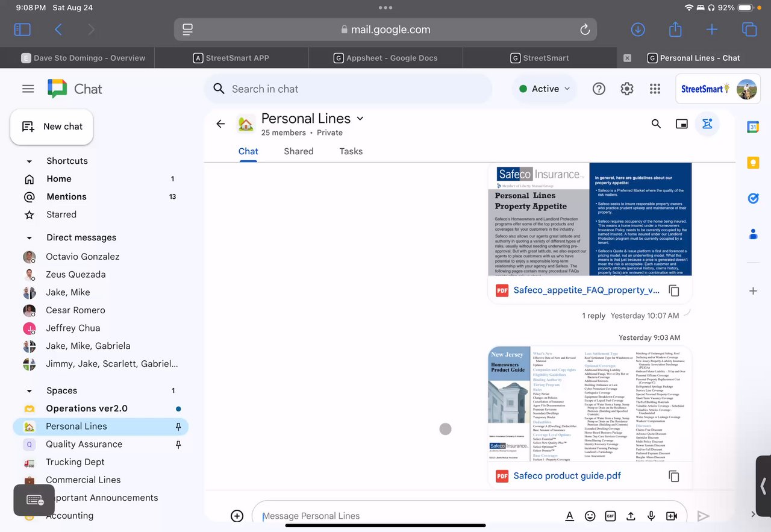771x532 pixels.
Task: Open the emoji picker in composer
Action: (590, 516)
